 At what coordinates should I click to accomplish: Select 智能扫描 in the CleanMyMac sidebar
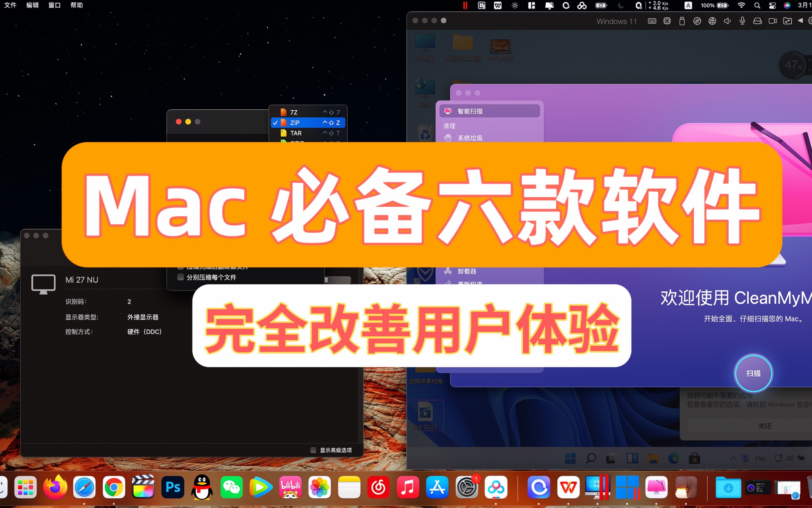[x=489, y=111]
